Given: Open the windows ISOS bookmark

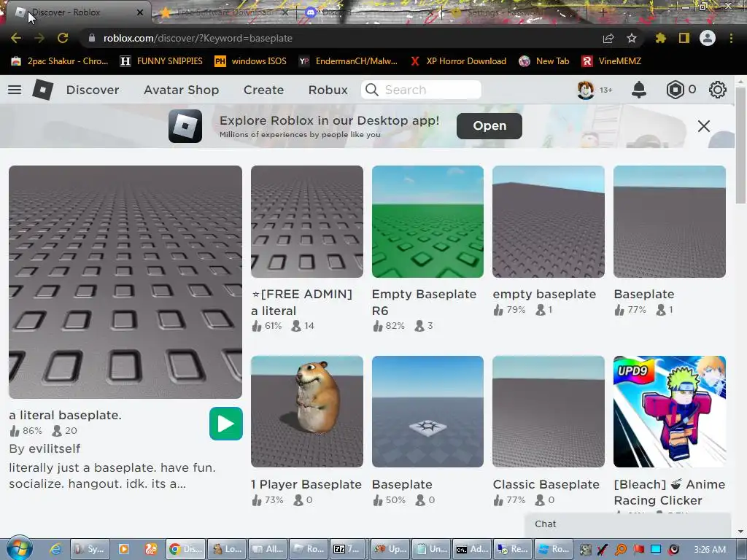Looking at the screenshot, I should (251, 61).
